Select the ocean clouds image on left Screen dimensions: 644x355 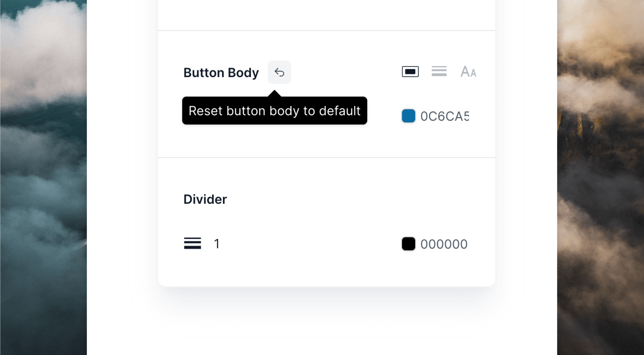coord(43,177)
